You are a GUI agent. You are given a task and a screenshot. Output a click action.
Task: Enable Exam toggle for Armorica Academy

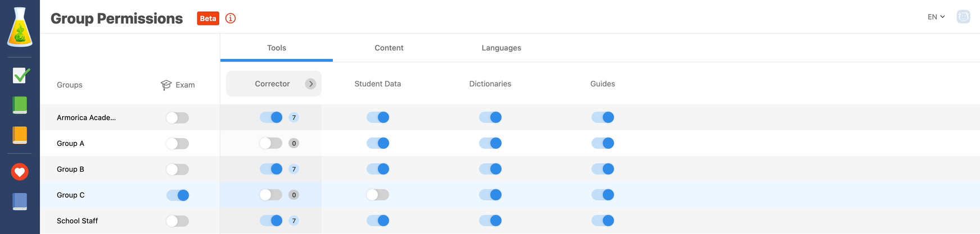178,118
